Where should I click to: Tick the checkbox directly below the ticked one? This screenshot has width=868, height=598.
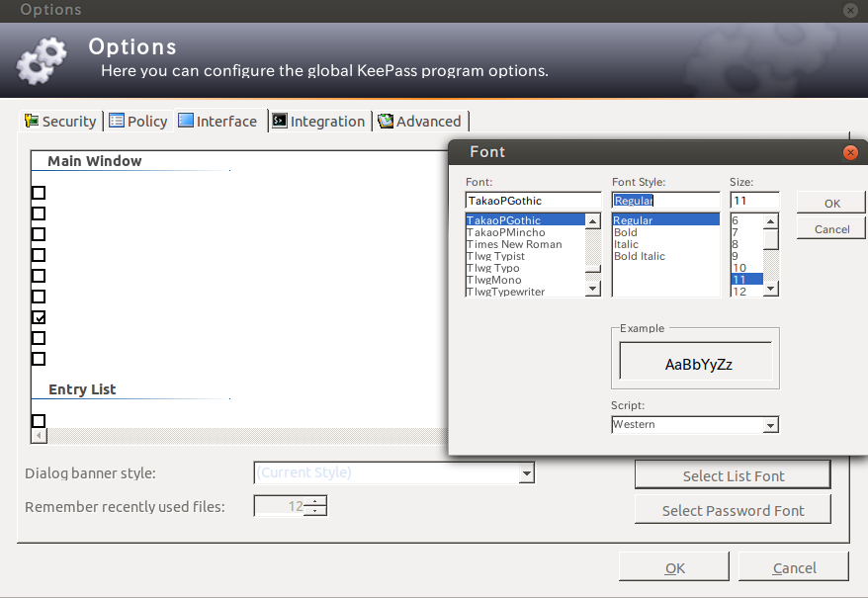pos(39,338)
